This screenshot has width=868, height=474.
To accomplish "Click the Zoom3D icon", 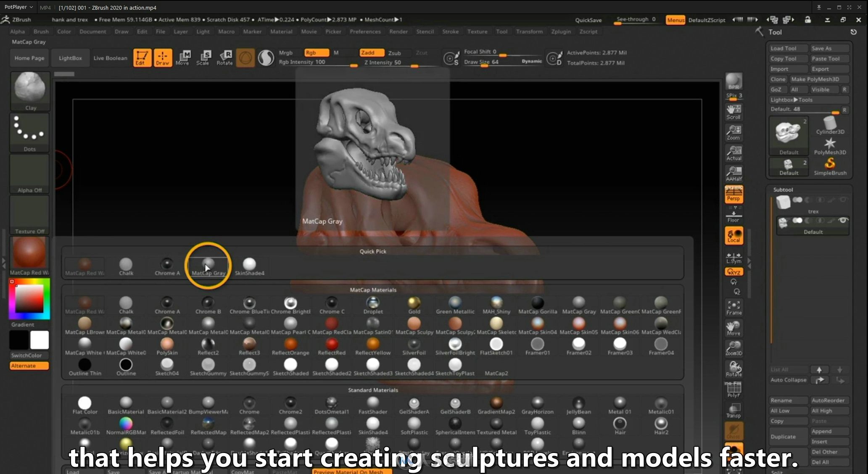I will tap(733, 348).
